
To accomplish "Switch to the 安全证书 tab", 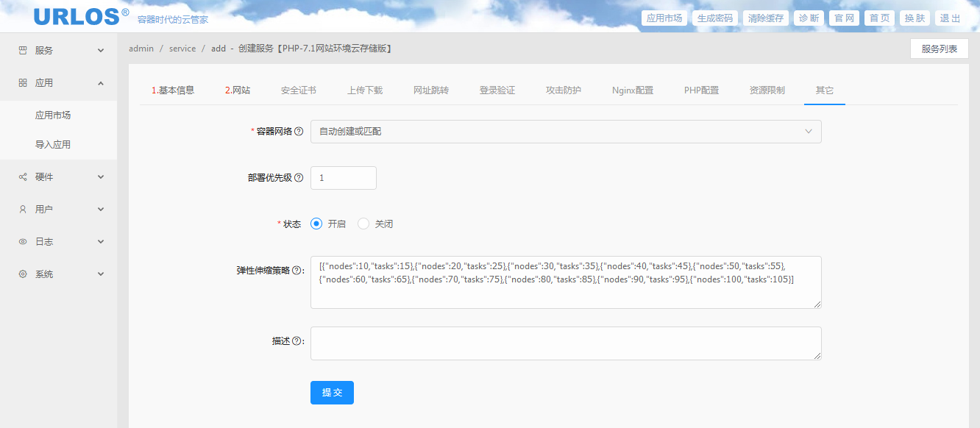I will [x=298, y=90].
